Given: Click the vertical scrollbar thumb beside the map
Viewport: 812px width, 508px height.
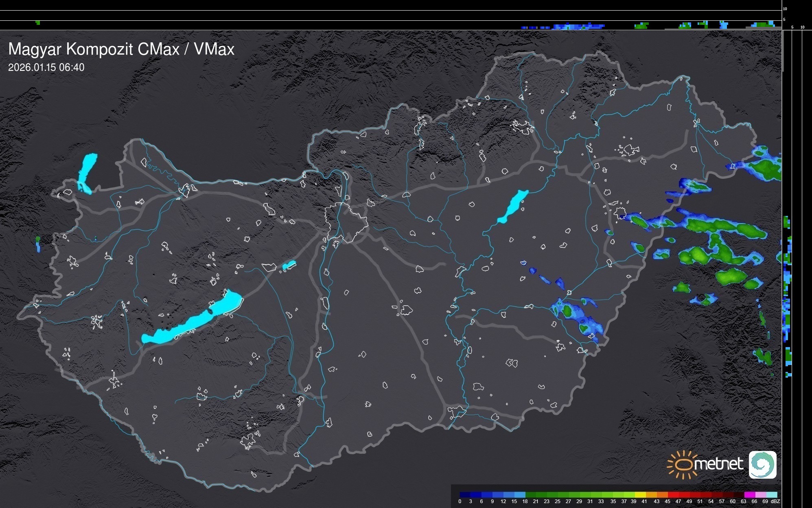Looking at the screenshot, I should click(782, 51).
